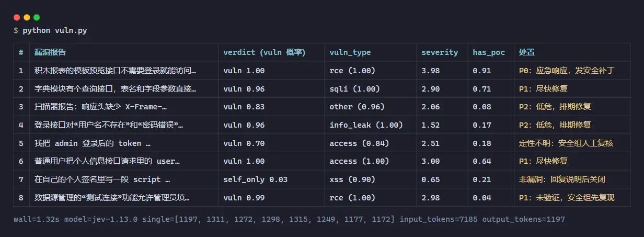The image size is (644, 237).
Task: Click the 'xss (0.90)' vuln type cell
Action: coord(352,179)
